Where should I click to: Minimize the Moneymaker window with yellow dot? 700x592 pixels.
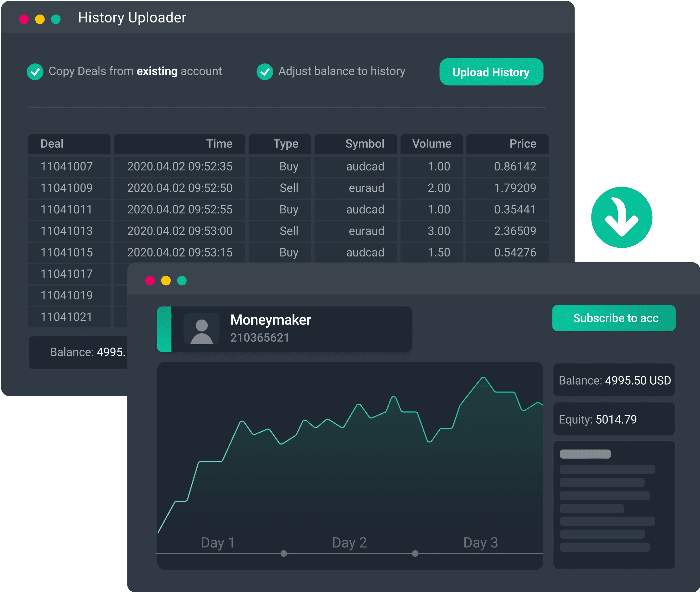[166, 280]
